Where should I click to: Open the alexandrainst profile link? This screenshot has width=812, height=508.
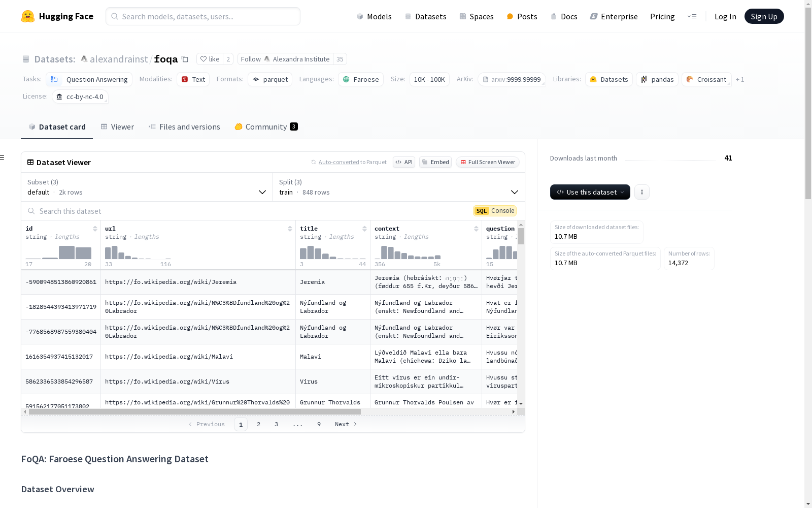(x=119, y=59)
